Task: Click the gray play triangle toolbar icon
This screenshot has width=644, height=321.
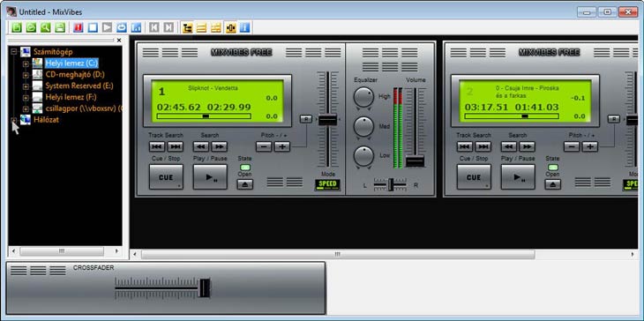Action: (108, 27)
